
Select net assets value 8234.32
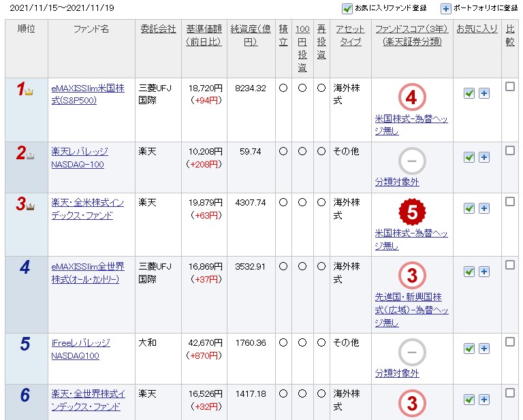pyautogui.click(x=250, y=88)
